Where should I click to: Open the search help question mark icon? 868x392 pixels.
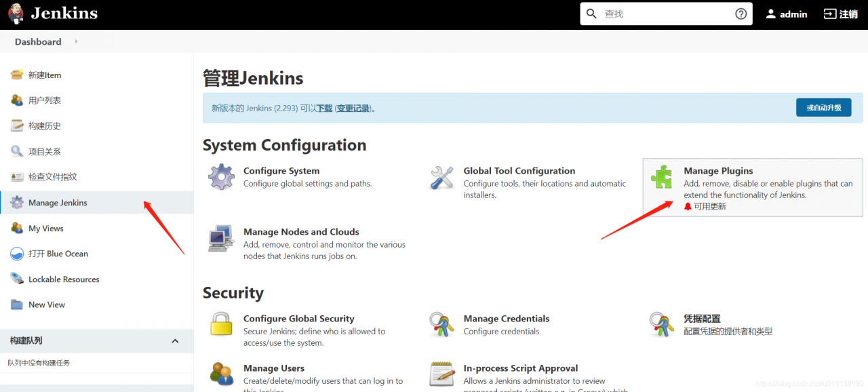click(741, 14)
